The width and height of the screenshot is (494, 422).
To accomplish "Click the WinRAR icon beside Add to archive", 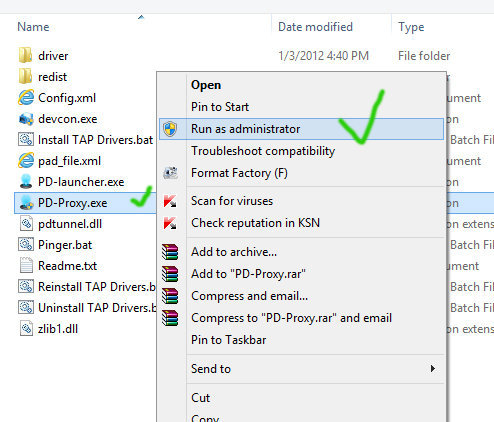I will click(x=170, y=252).
